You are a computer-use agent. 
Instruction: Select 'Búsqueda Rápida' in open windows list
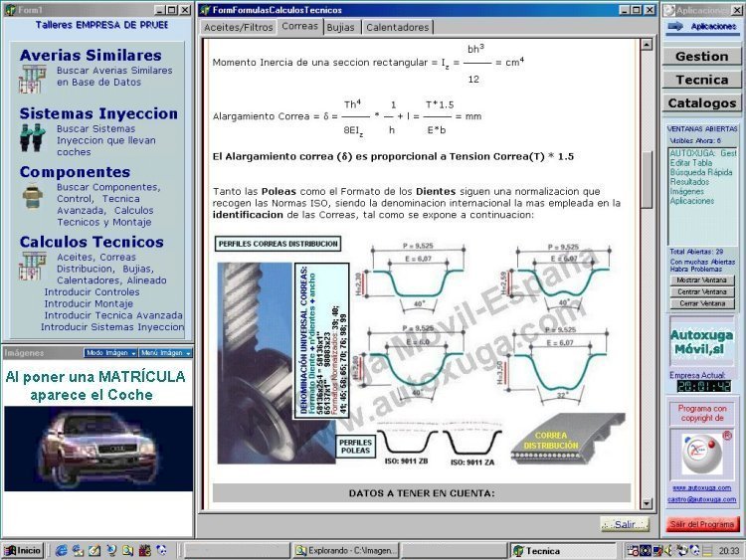point(701,172)
